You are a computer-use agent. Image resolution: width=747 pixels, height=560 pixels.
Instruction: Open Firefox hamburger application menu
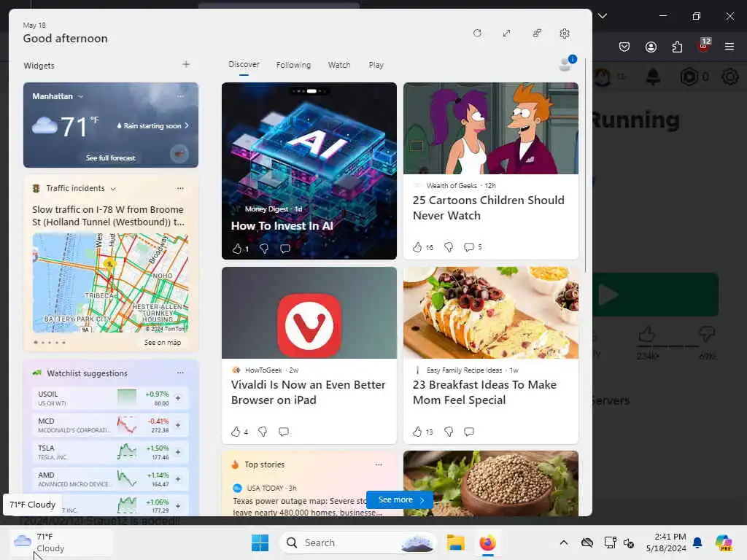coord(729,47)
